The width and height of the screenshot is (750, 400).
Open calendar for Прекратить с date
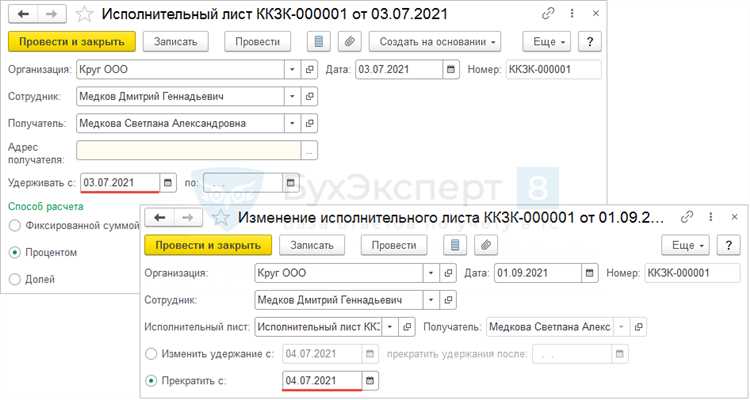pos(370,381)
